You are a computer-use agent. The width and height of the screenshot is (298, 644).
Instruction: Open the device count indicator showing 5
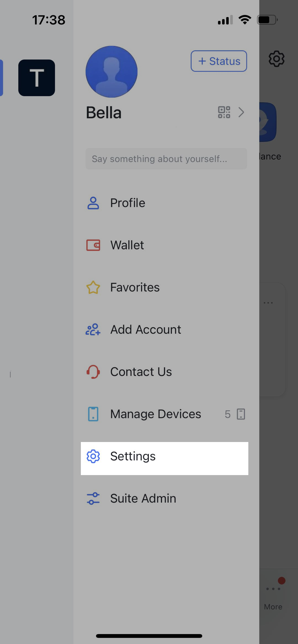[235, 414]
